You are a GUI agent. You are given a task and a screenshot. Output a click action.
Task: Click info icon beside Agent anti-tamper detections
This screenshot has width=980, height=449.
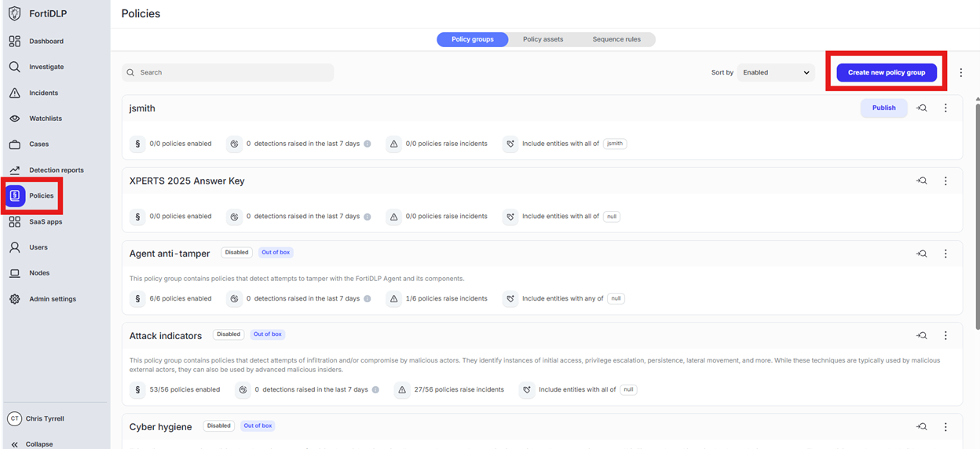click(367, 298)
